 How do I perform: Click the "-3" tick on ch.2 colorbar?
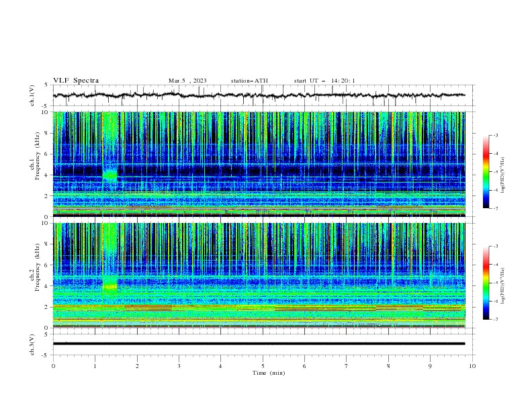coord(496,246)
